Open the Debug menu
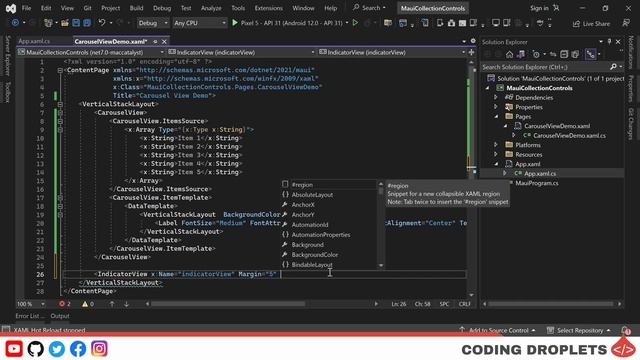 (162, 8)
